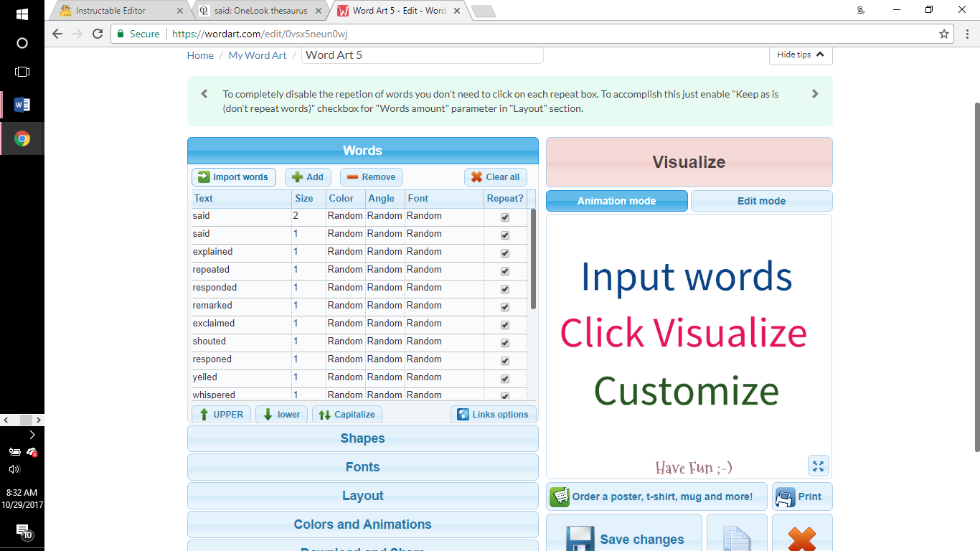Reload the page

98,34
